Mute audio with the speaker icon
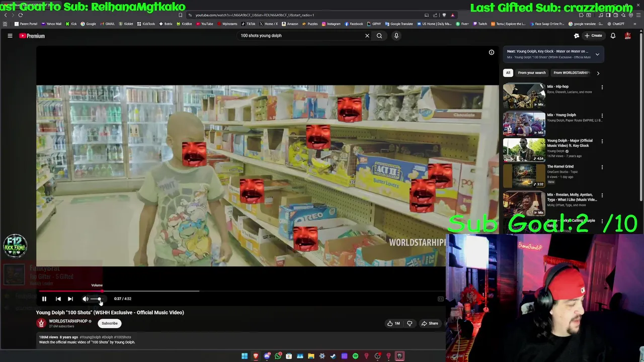 click(x=85, y=299)
